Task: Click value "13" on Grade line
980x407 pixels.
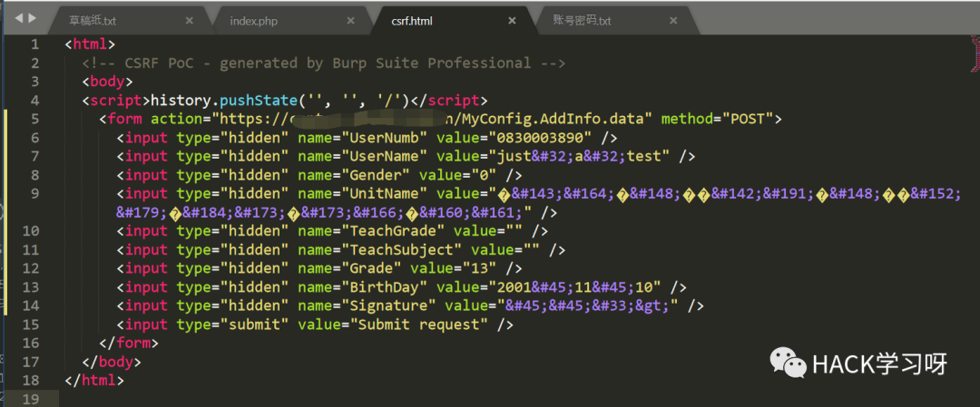Action: pos(480,268)
